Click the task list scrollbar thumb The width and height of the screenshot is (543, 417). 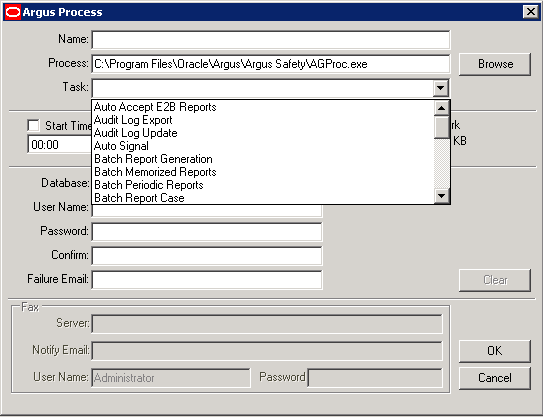pyautogui.click(x=442, y=127)
